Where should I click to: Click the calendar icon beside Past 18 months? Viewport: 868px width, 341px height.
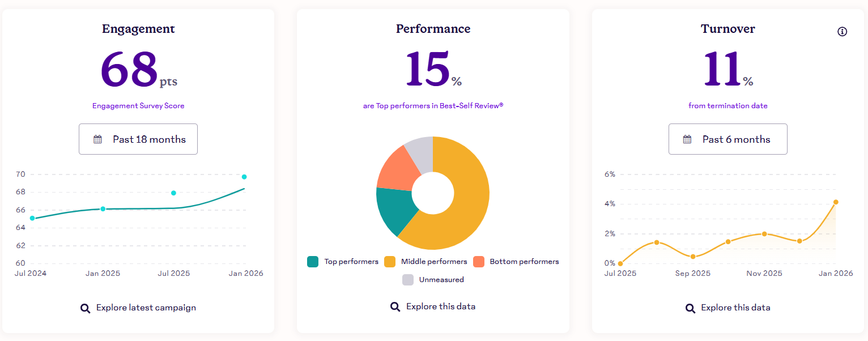click(x=97, y=139)
